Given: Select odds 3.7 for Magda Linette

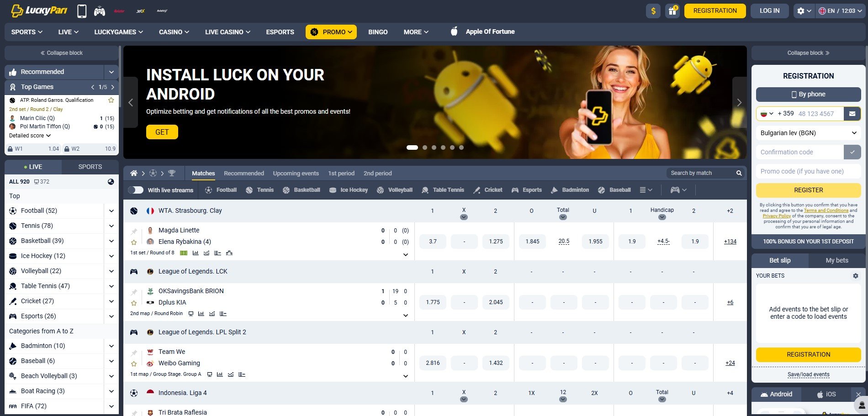Looking at the screenshot, I should [433, 242].
